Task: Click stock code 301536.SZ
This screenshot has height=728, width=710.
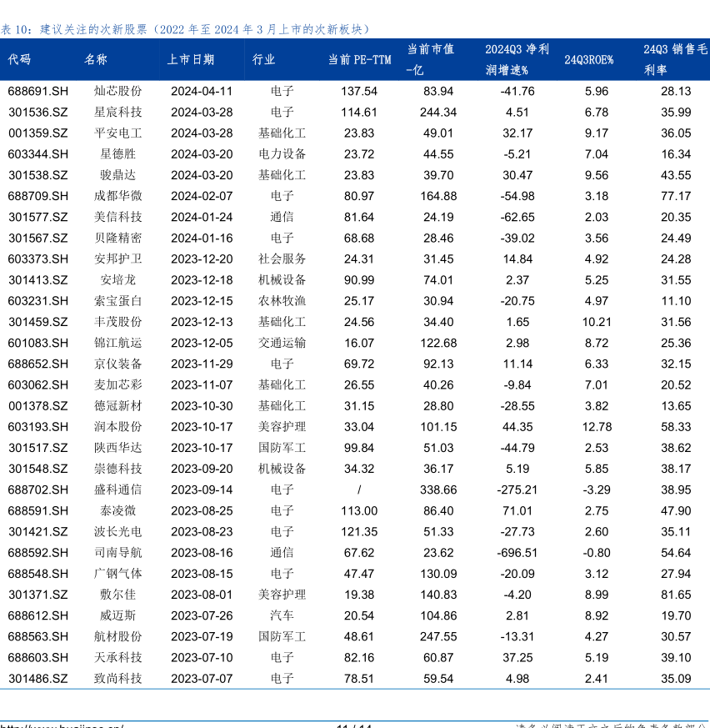Action: 38,112
